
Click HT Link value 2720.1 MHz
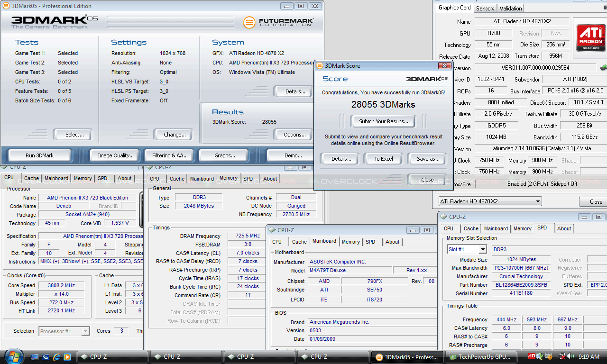(x=61, y=311)
